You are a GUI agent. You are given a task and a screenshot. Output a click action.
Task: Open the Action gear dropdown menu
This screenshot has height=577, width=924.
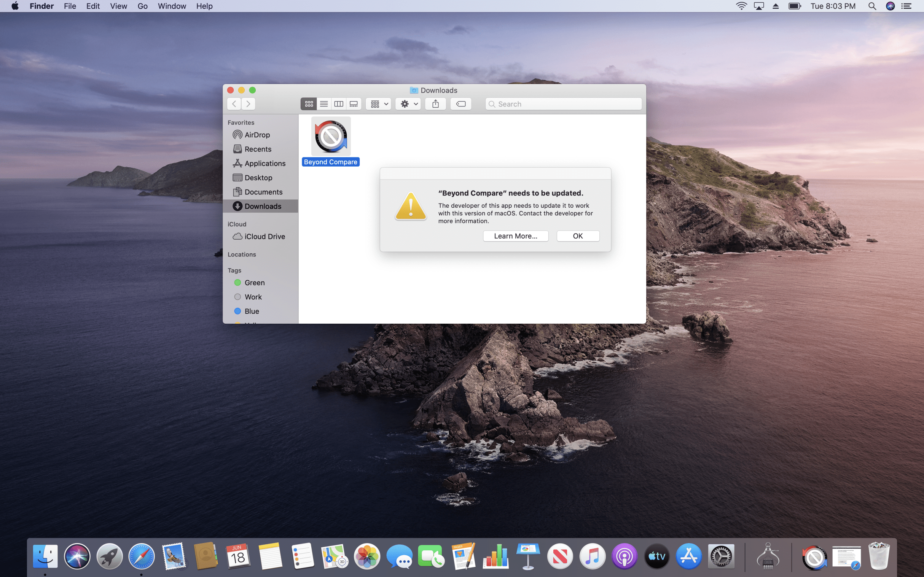tap(408, 104)
